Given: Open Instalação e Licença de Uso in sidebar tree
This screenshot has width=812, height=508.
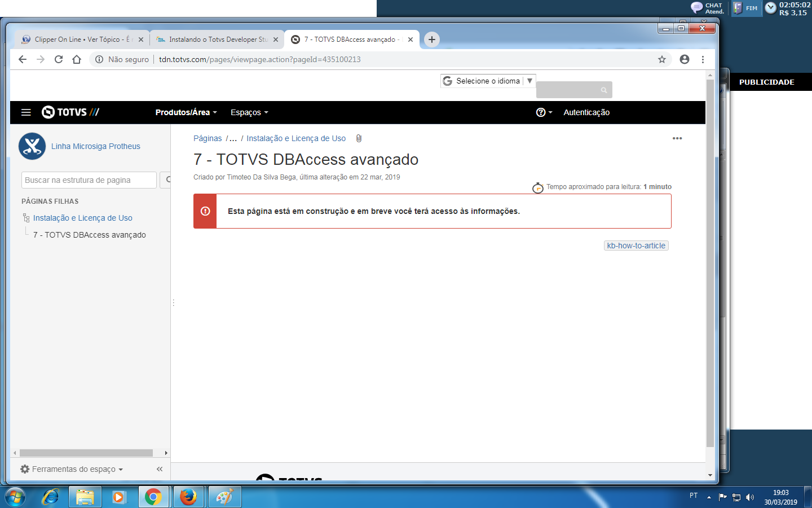Looking at the screenshot, I should (x=83, y=218).
